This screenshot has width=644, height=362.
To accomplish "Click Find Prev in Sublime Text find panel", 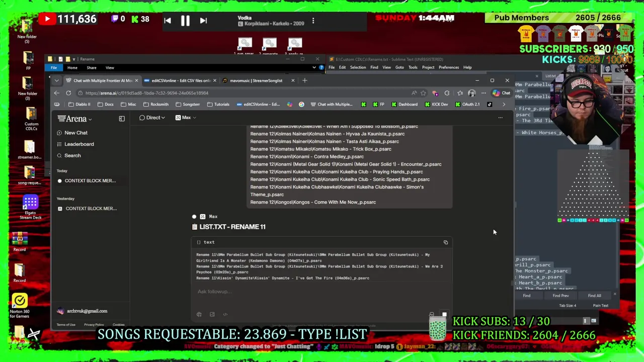I will pyautogui.click(x=560, y=296).
